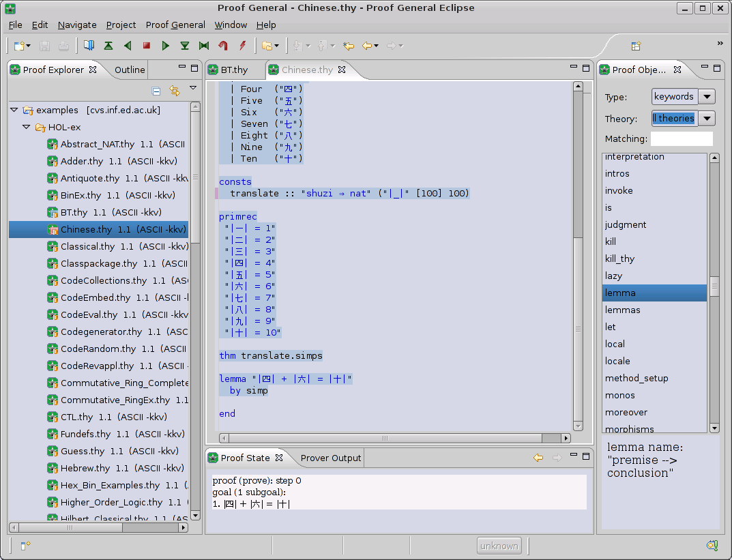Image resolution: width=732 pixels, height=560 pixels.
Task: Open the File menu
Action: coord(16,25)
